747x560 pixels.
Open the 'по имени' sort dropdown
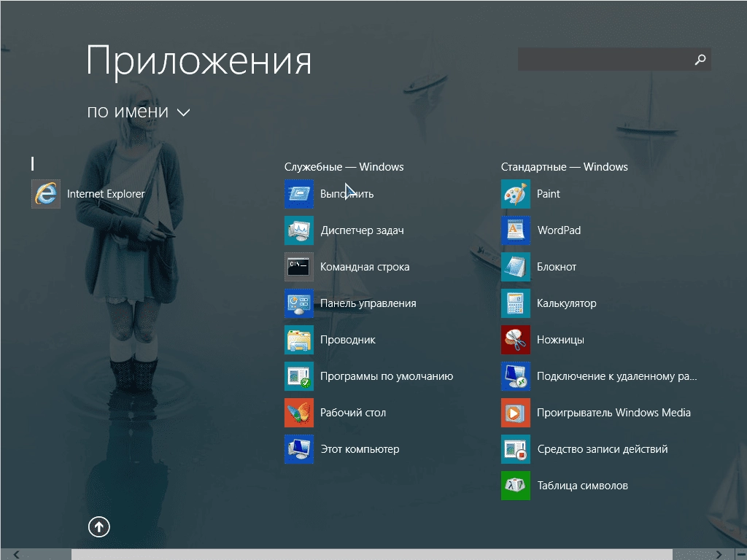pos(138,112)
